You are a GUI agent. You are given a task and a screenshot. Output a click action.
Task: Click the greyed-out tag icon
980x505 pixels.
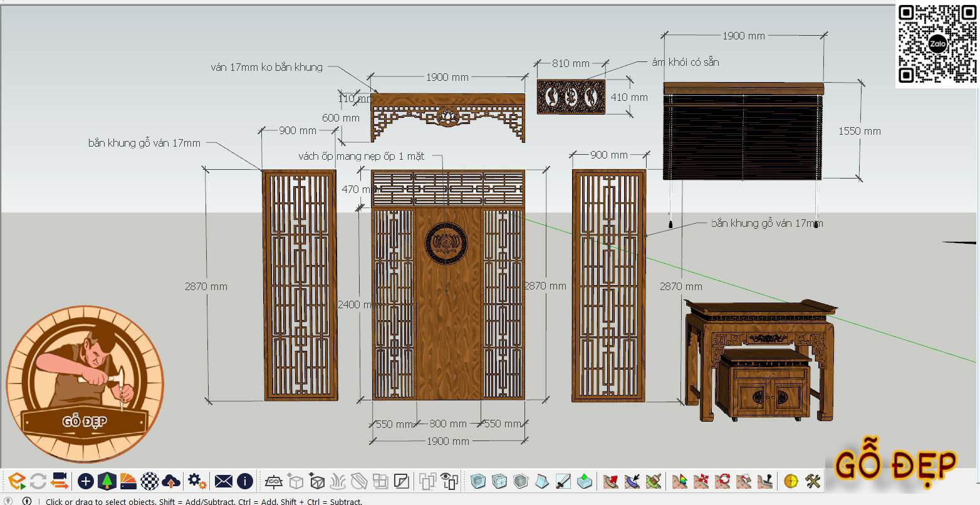tap(359, 481)
